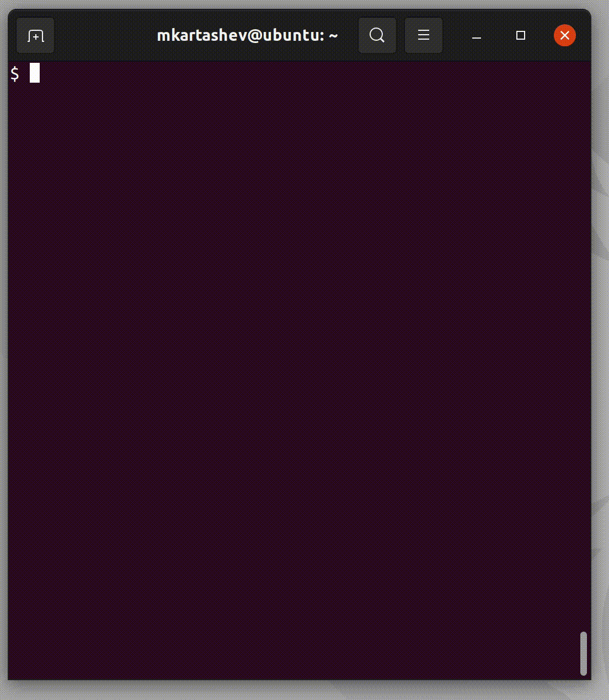Close the terminal with orange X
The width and height of the screenshot is (609, 700).
pyautogui.click(x=565, y=36)
